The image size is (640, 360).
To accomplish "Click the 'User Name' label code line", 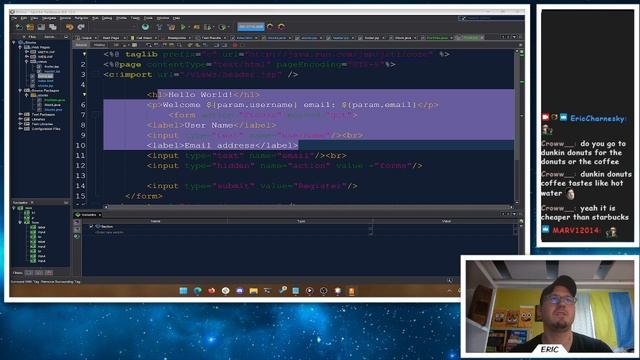I will point(211,125).
